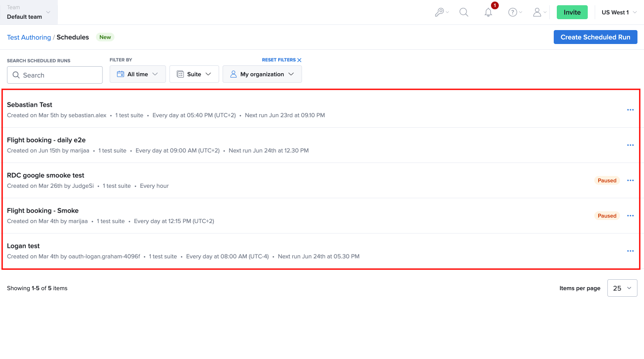Screen dimensions: 644x359
Task: Open the notifications bell
Action: [x=488, y=12]
